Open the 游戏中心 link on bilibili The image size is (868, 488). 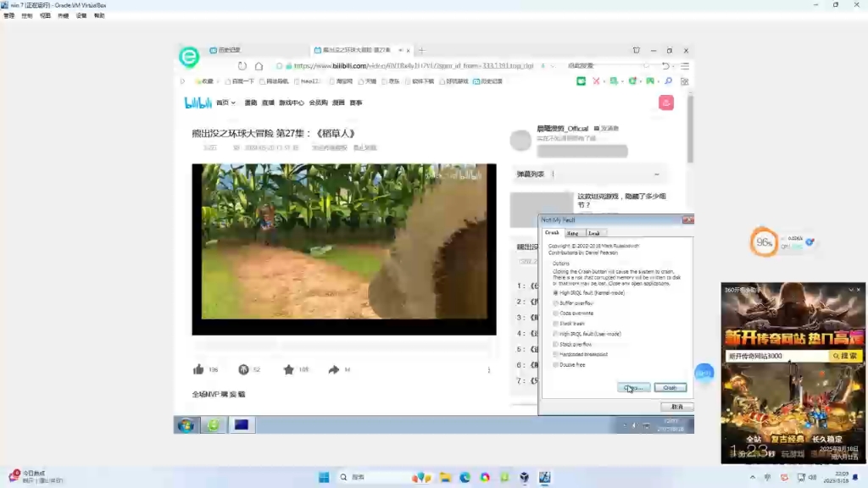tap(292, 103)
